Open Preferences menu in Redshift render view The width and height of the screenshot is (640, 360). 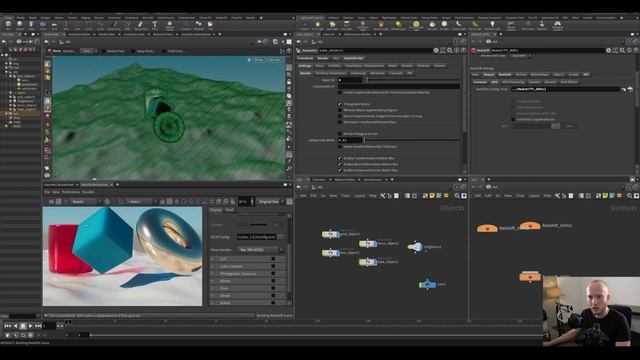[71, 192]
